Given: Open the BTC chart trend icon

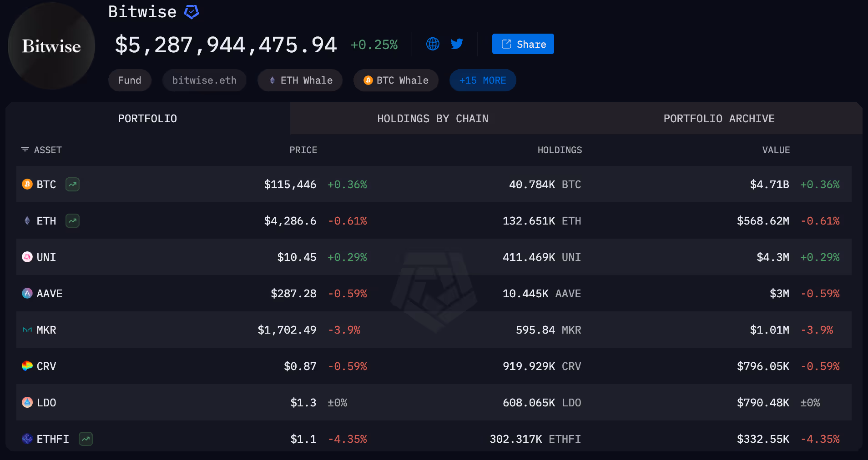Looking at the screenshot, I should coord(73,184).
